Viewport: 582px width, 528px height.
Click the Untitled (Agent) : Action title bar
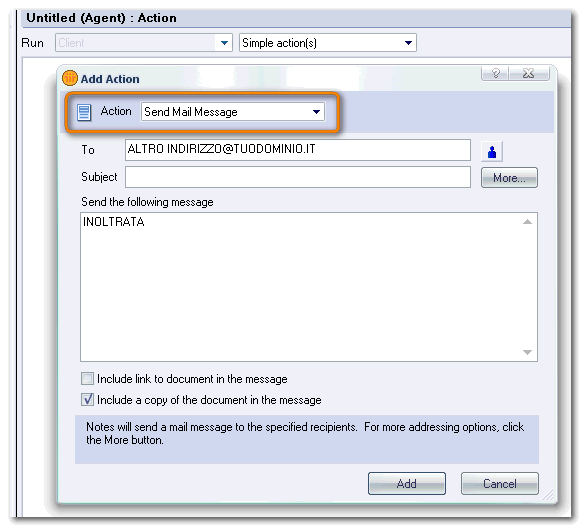tap(296, 18)
